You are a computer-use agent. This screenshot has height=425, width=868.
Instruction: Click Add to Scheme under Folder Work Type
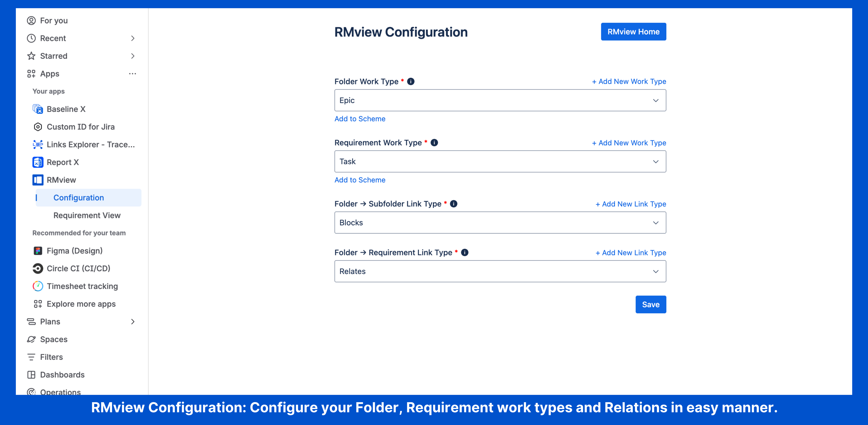(360, 119)
